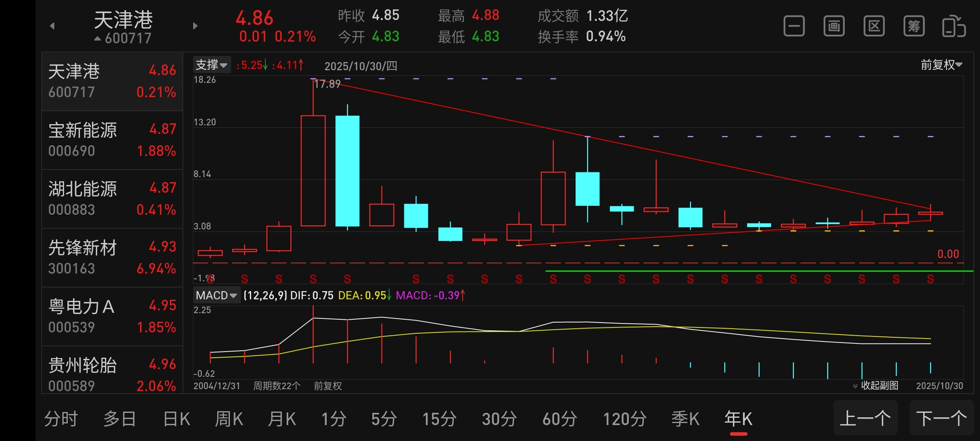Click the right arrow beside 天津港 title
The image size is (980, 441).
click(x=195, y=26)
